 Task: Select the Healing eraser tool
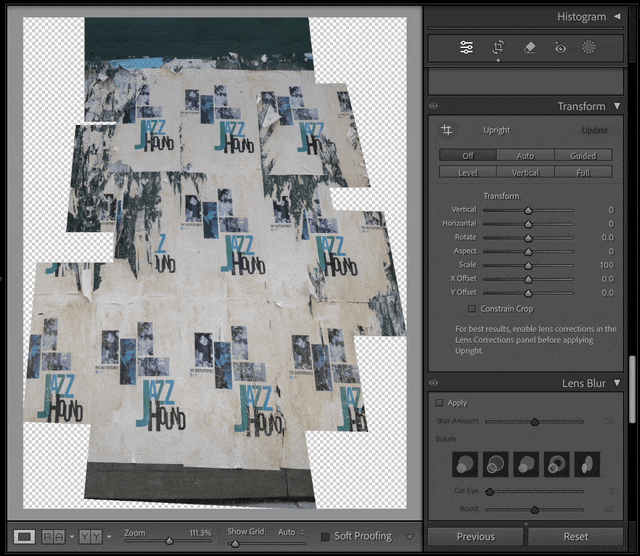tap(529, 48)
